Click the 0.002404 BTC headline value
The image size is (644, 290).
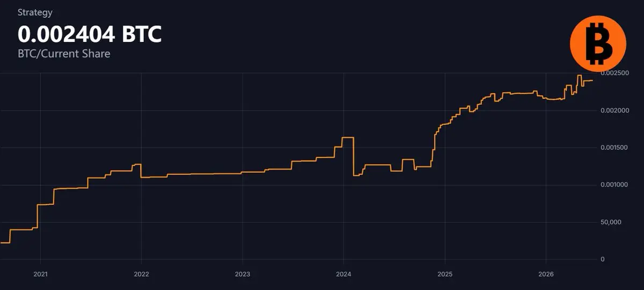pyautogui.click(x=90, y=34)
